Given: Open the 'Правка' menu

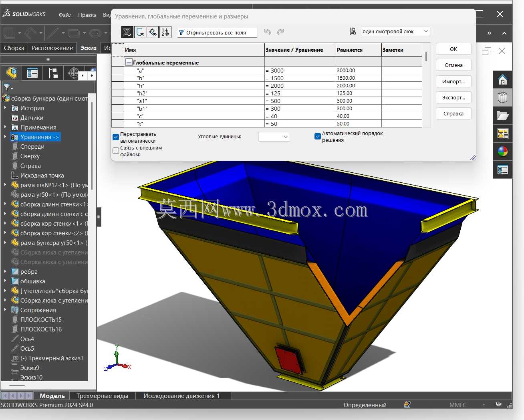Looking at the screenshot, I should point(87,15).
